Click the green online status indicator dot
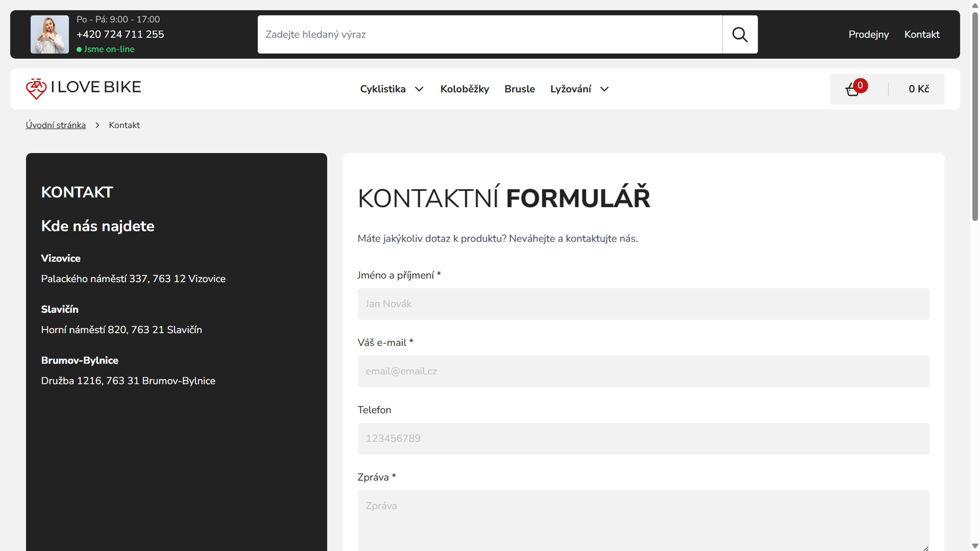This screenshot has height=551, width=980. point(80,49)
